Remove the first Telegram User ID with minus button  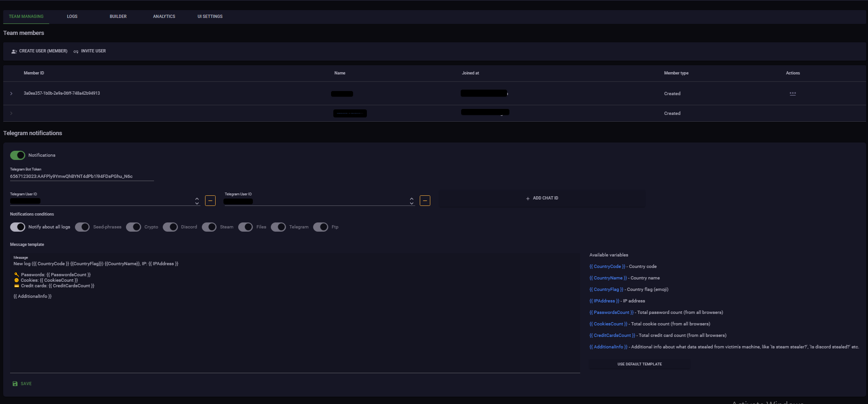click(210, 201)
